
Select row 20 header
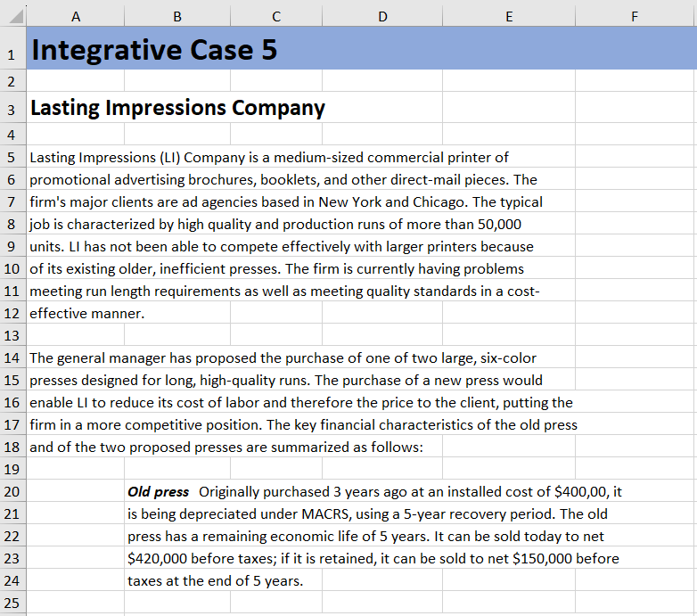pyautogui.click(x=12, y=490)
